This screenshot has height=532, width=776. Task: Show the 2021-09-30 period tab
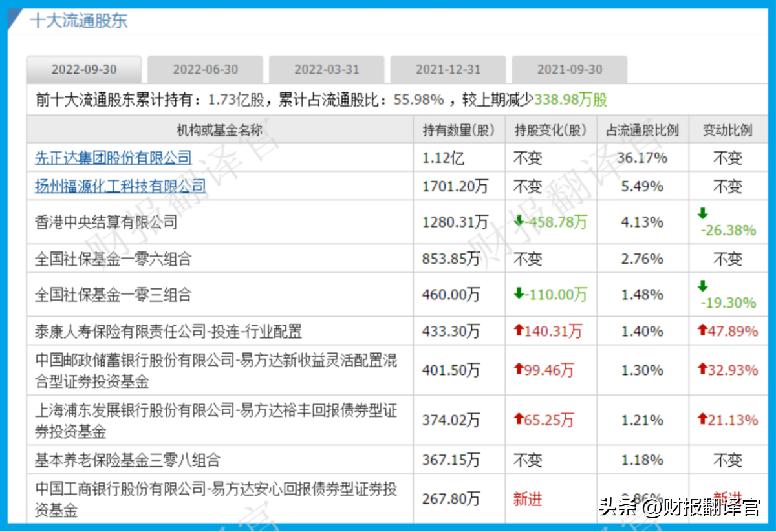click(x=570, y=70)
